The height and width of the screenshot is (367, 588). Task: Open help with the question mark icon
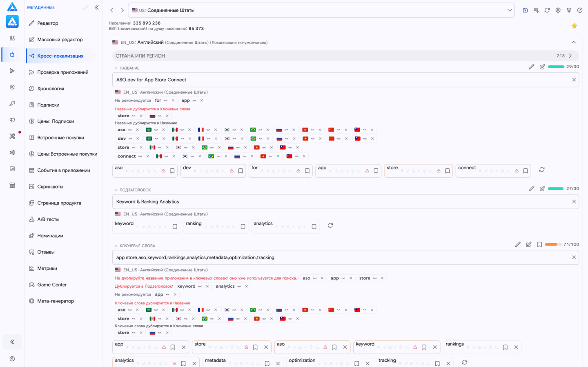click(580, 10)
